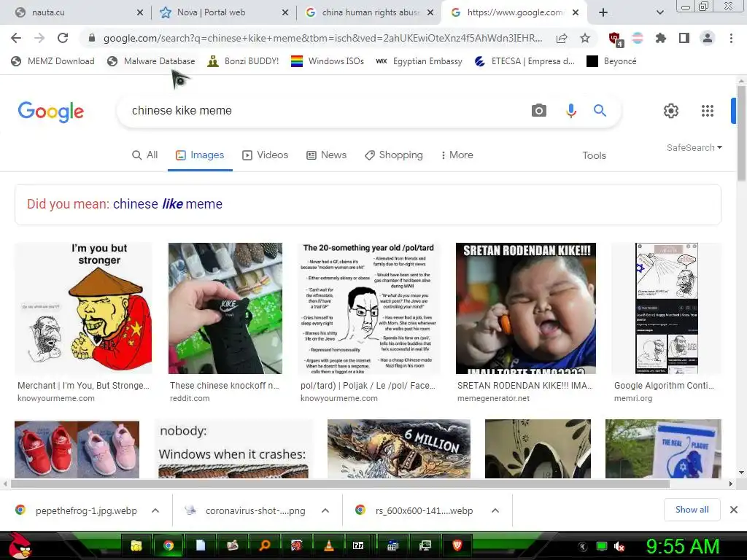Expand options for pepethefrog-1.jpg.webp download
The height and width of the screenshot is (560, 747).
click(x=155, y=510)
